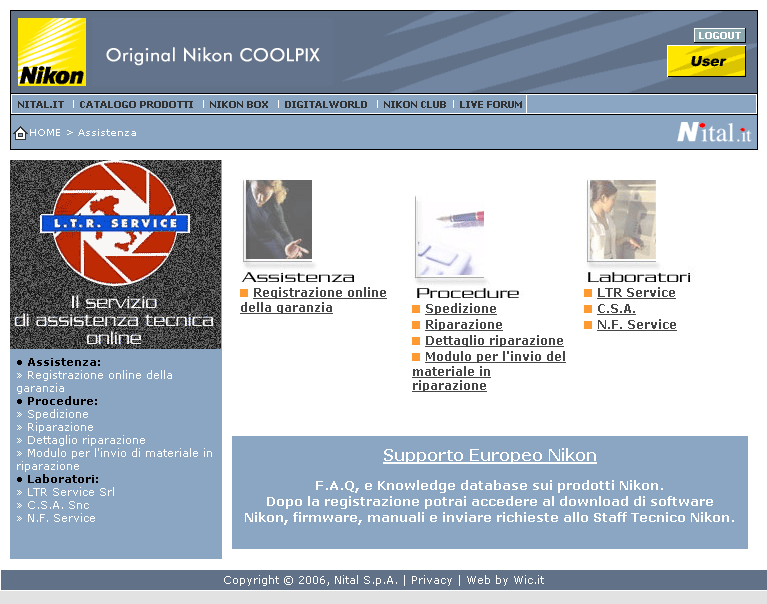This screenshot has width=767, height=604.
Task: Click the home icon in breadcrumb
Action: [x=20, y=133]
